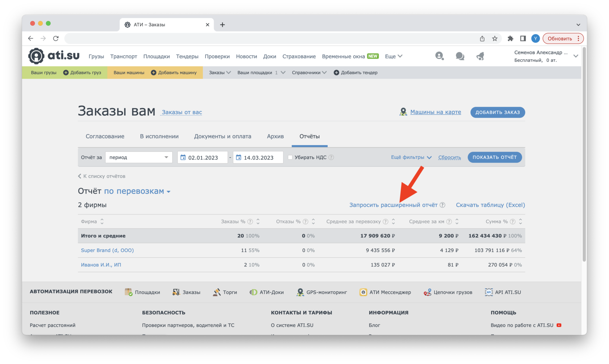
Task: Click the ПОКАЗАТЬ ОТЧЁТ button
Action: pyautogui.click(x=495, y=157)
